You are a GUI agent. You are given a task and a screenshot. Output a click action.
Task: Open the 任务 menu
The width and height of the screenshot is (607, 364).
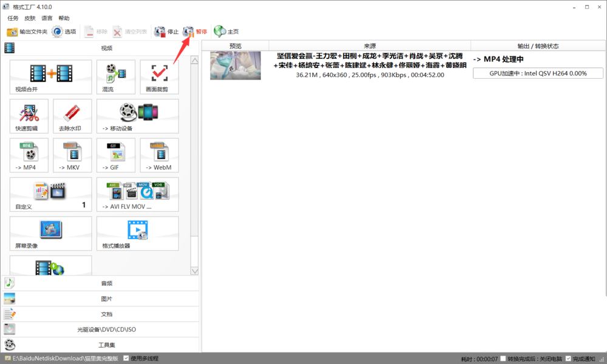point(13,18)
